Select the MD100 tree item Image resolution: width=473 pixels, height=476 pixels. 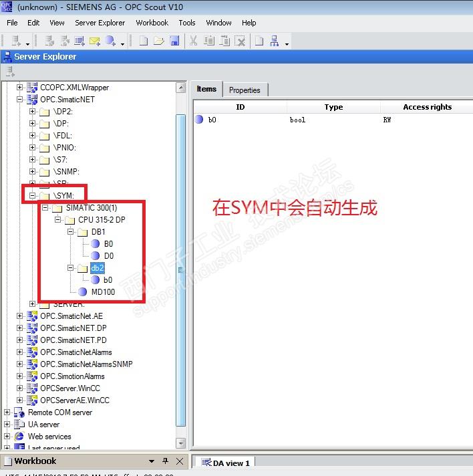[x=103, y=291]
